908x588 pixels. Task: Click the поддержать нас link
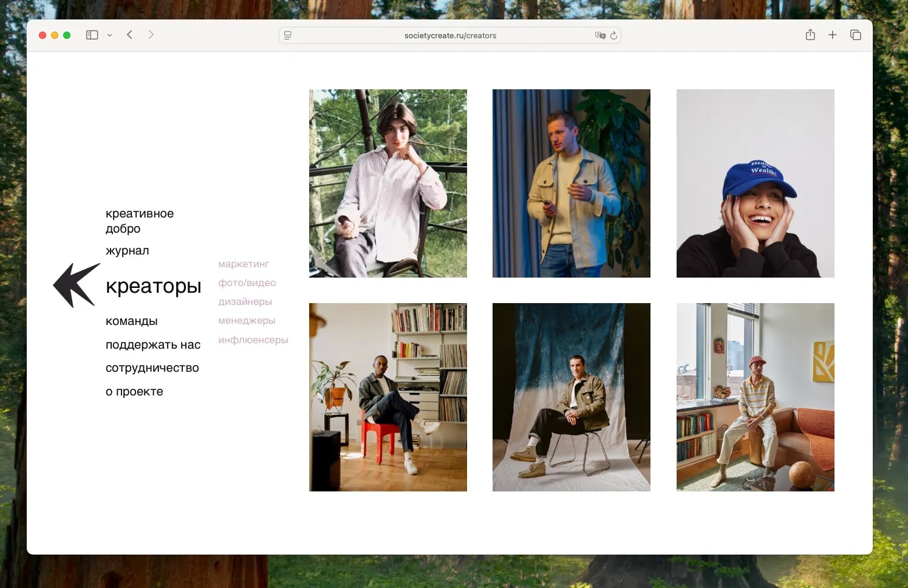tap(152, 344)
